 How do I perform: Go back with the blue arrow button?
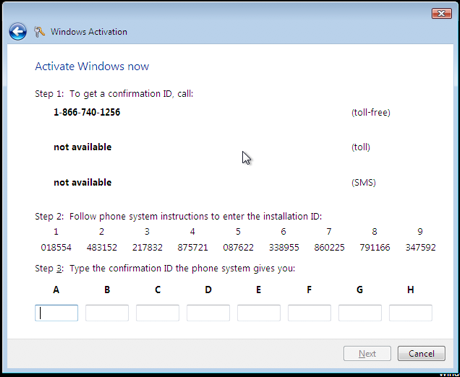[x=18, y=32]
